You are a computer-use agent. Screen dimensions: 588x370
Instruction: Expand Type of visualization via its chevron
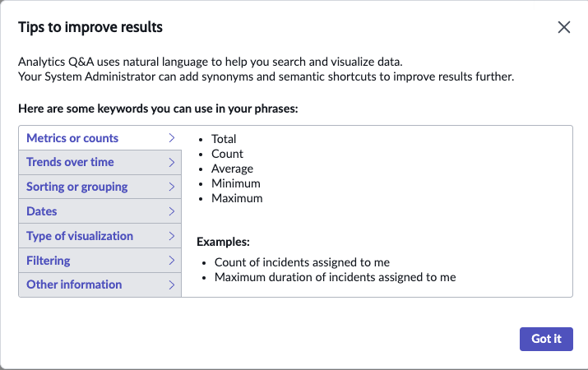(x=172, y=236)
